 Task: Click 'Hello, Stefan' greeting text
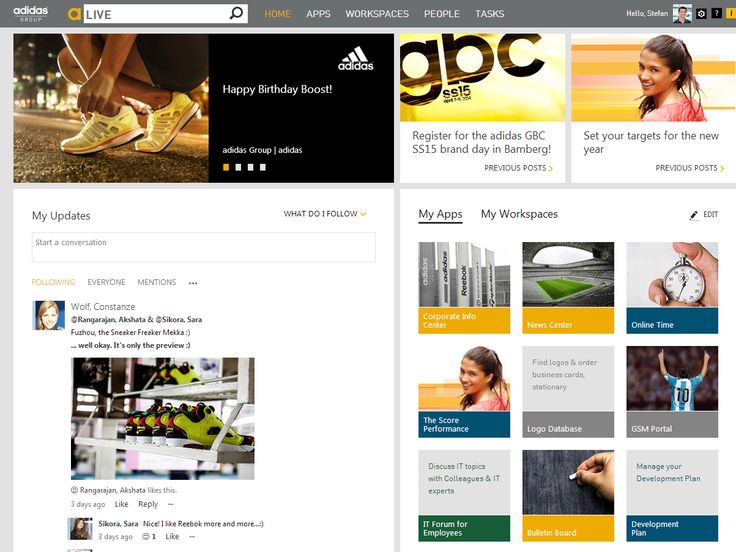[x=647, y=14]
